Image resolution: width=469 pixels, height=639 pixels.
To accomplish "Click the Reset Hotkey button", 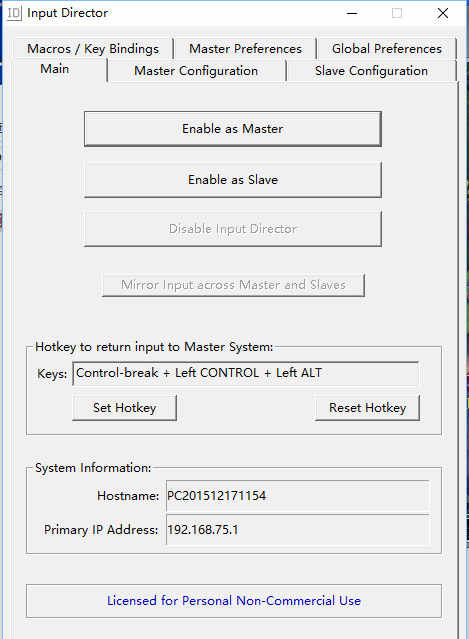I will click(x=368, y=408).
